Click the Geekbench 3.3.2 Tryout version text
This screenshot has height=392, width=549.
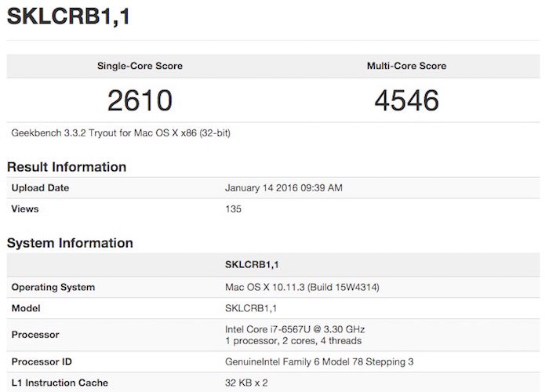pos(121,133)
